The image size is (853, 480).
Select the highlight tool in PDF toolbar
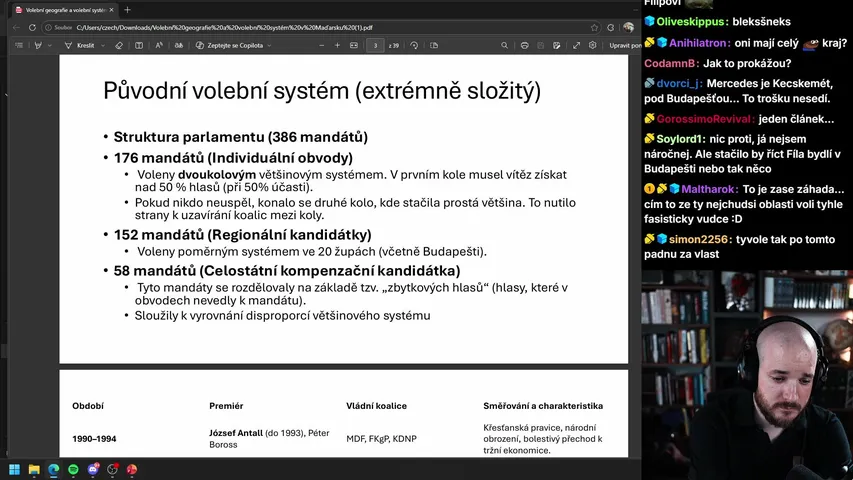(x=38, y=46)
